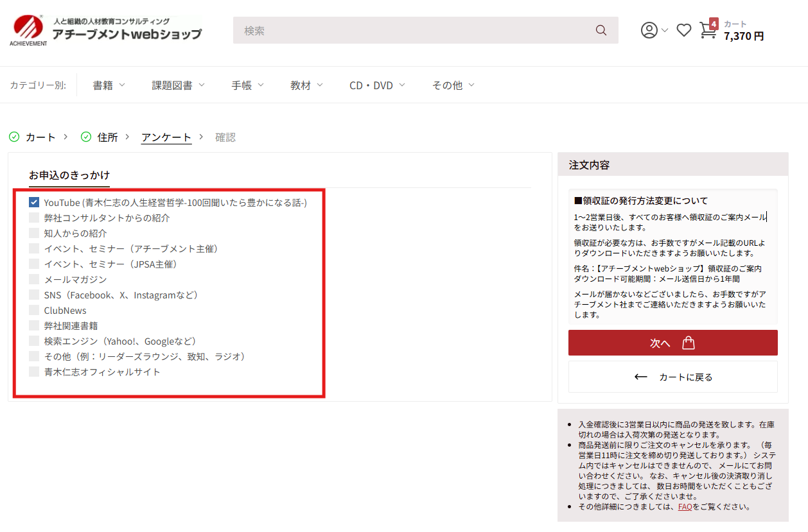Click the search magnifier icon
Screen dimensions: 808x532
pos(601,30)
